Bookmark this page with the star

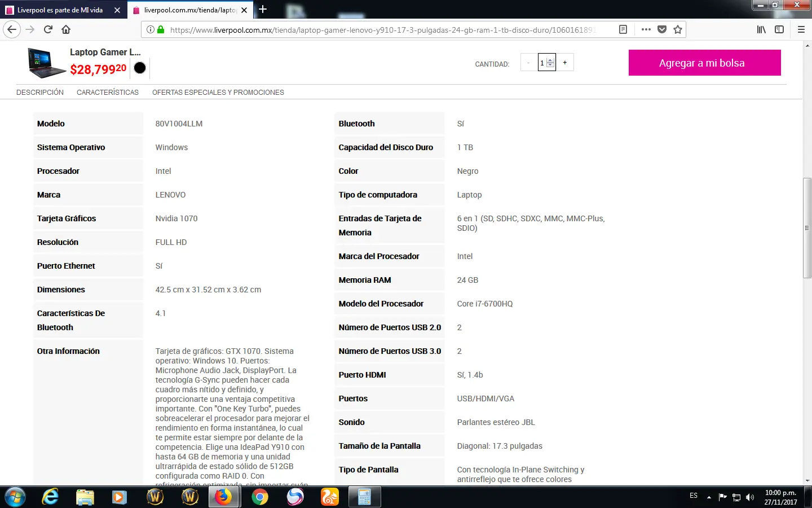click(x=678, y=29)
